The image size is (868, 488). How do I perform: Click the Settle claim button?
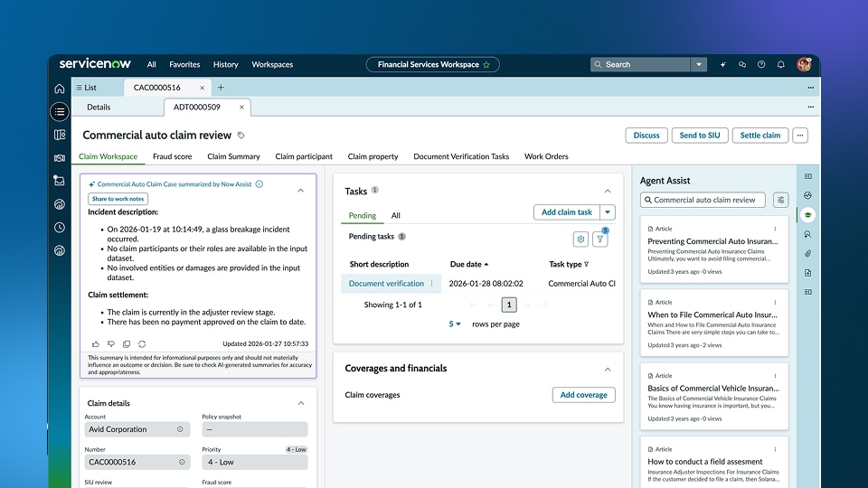pyautogui.click(x=760, y=136)
